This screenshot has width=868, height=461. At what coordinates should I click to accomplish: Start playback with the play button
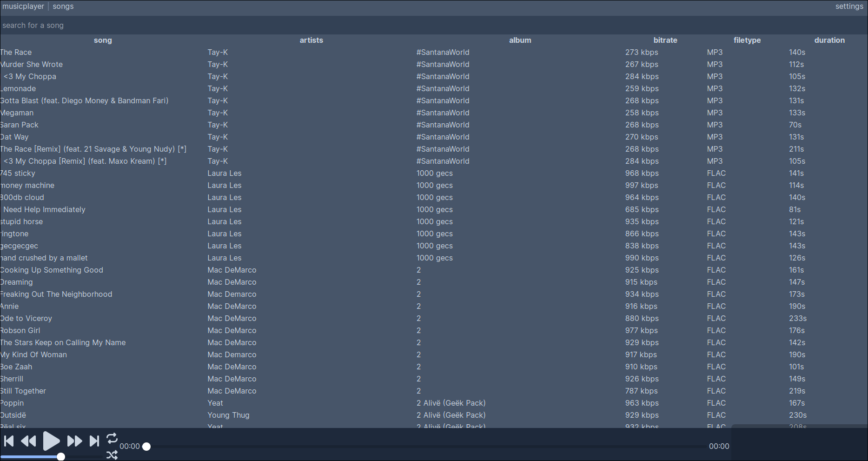point(51,441)
